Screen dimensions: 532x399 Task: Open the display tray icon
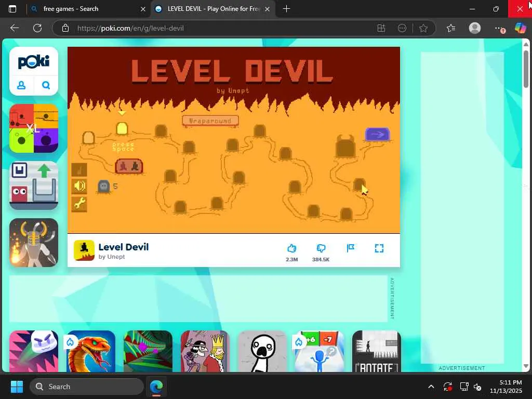463,387
